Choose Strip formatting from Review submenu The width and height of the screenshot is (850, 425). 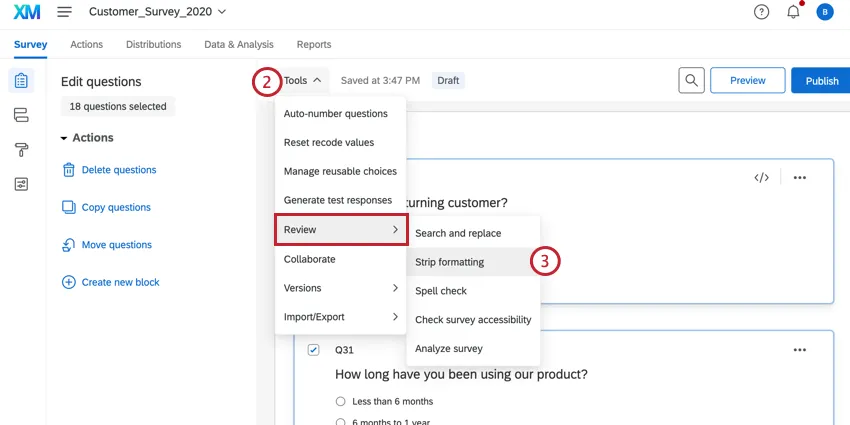(x=449, y=262)
